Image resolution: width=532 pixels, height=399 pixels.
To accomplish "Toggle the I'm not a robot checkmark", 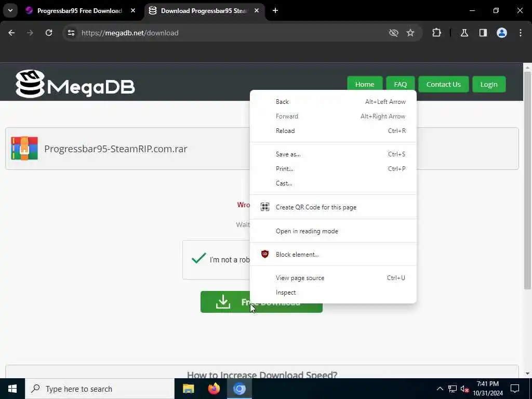I will tap(199, 259).
